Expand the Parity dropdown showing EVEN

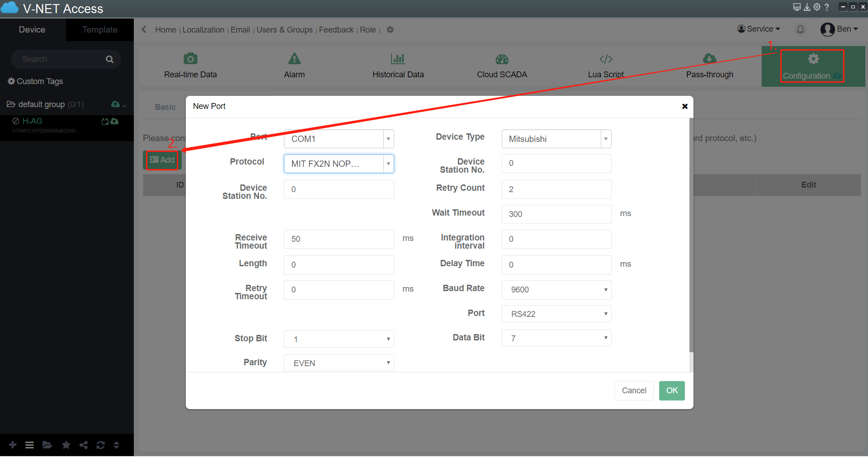339,363
